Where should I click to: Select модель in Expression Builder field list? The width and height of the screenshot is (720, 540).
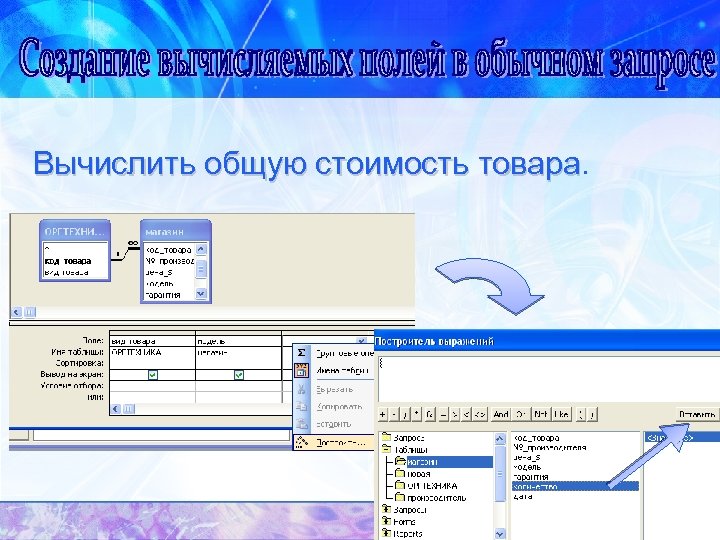tap(527, 467)
